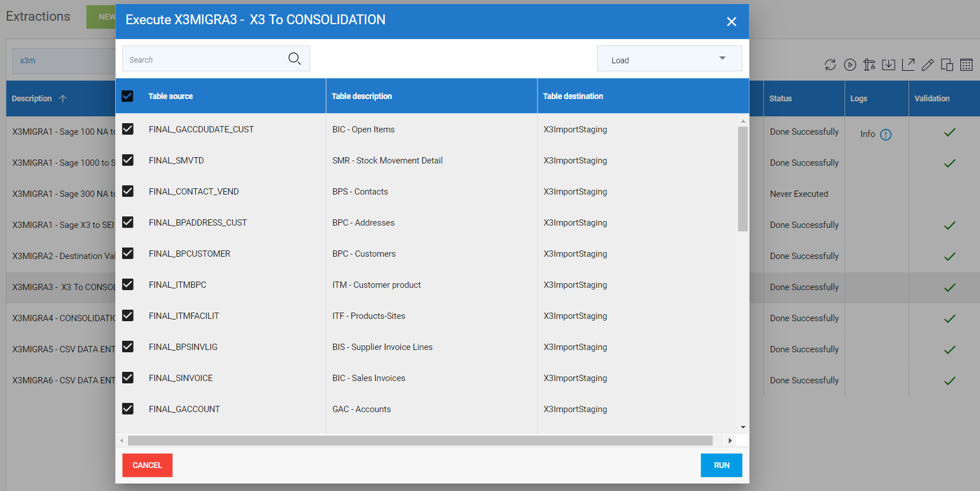Sort by the Table destination column header

tap(573, 96)
